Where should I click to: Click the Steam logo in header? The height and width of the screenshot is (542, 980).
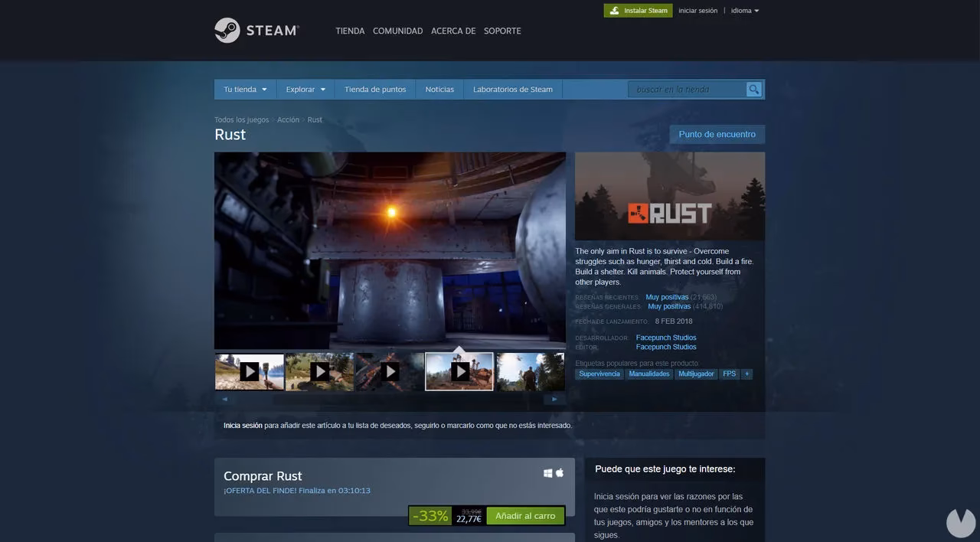(x=256, y=31)
